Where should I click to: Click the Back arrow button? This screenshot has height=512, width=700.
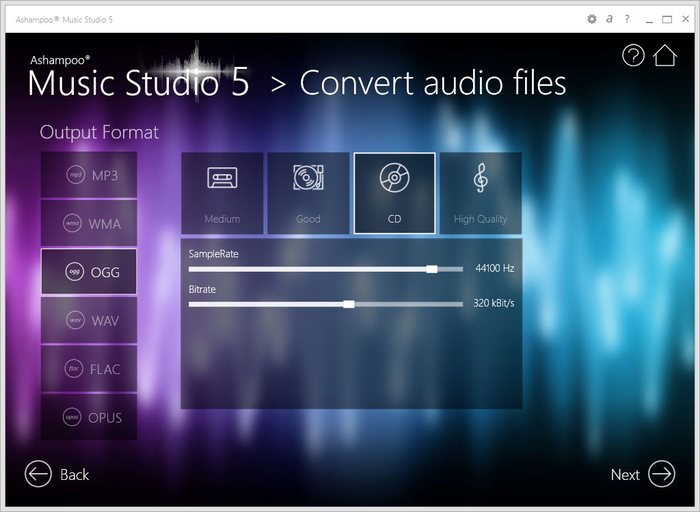coord(57,474)
